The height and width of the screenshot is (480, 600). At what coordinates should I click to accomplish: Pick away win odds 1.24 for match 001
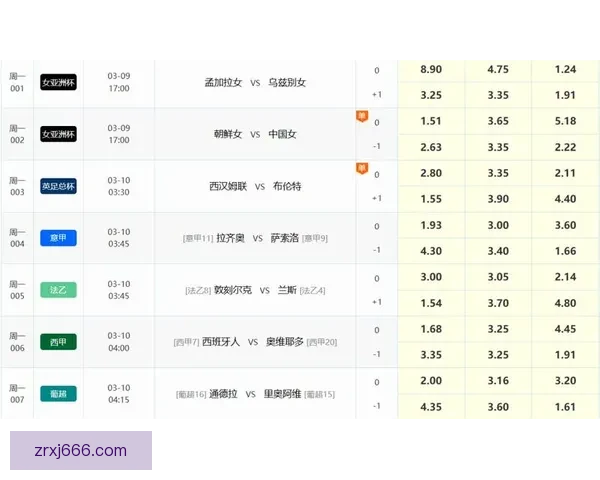pos(566,69)
